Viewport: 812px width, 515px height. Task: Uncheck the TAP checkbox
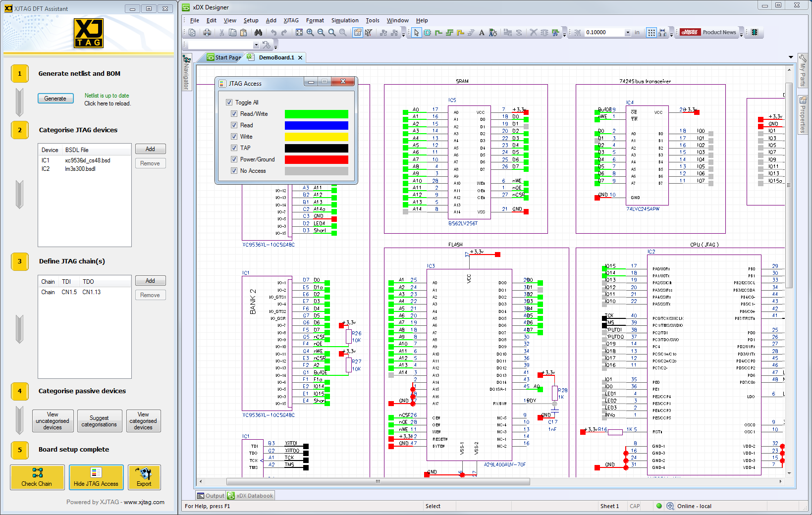[x=234, y=148]
